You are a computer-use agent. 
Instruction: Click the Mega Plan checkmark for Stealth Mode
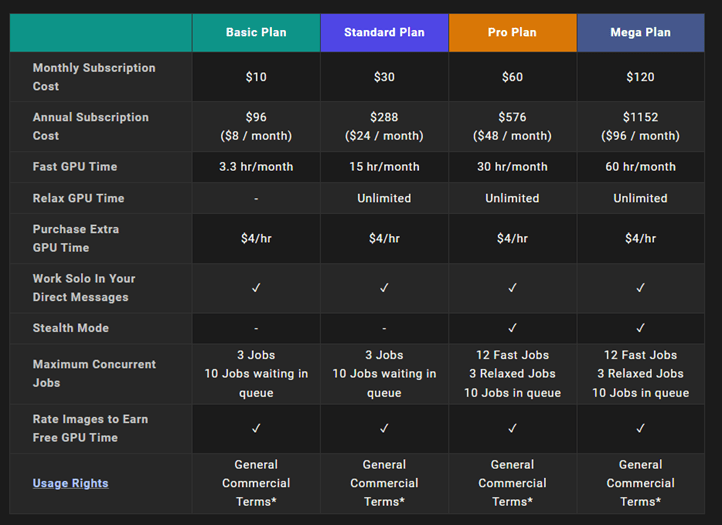[x=640, y=328]
